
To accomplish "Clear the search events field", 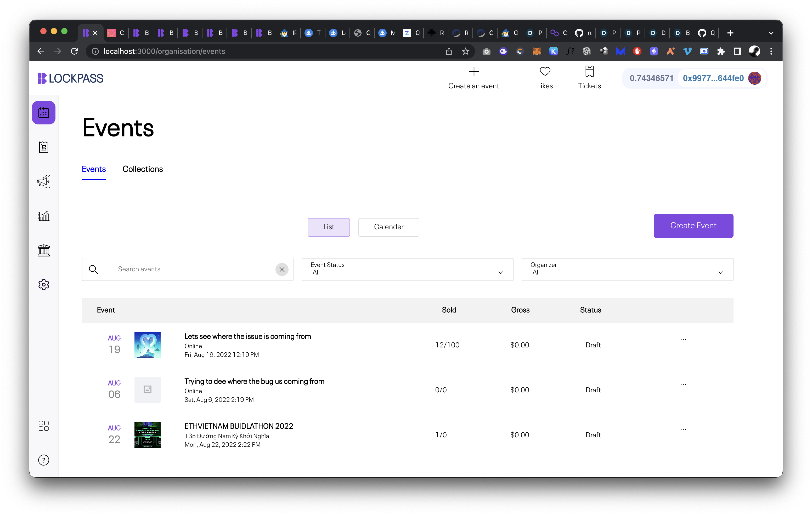I will click(282, 270).
